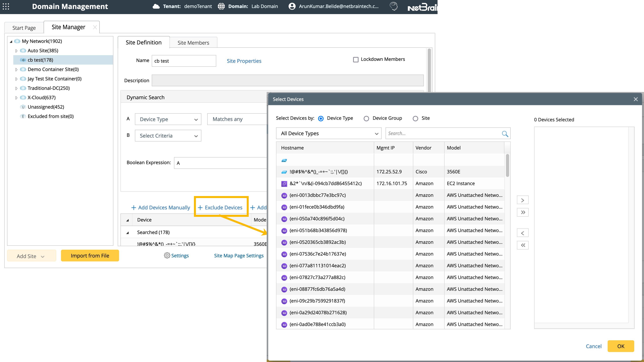Screen dimensions: 644x362
Task: Click the Search field in the Select Devices dialog
Action: click(442, 133)
